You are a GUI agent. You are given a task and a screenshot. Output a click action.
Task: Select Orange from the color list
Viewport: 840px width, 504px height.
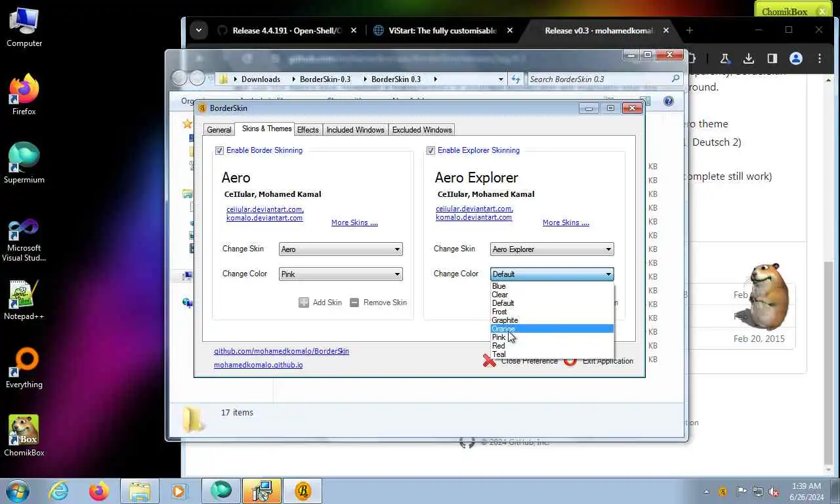[552, 329]
